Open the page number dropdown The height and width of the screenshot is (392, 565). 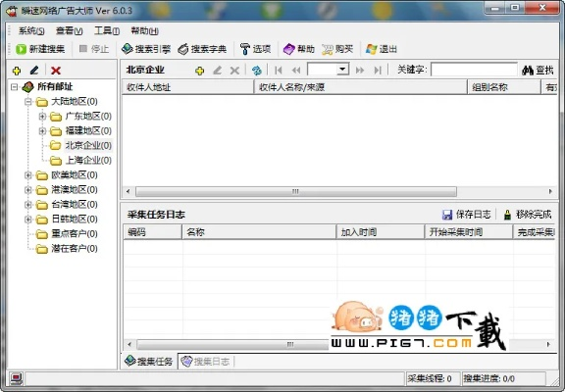click(x=342, y=70)
